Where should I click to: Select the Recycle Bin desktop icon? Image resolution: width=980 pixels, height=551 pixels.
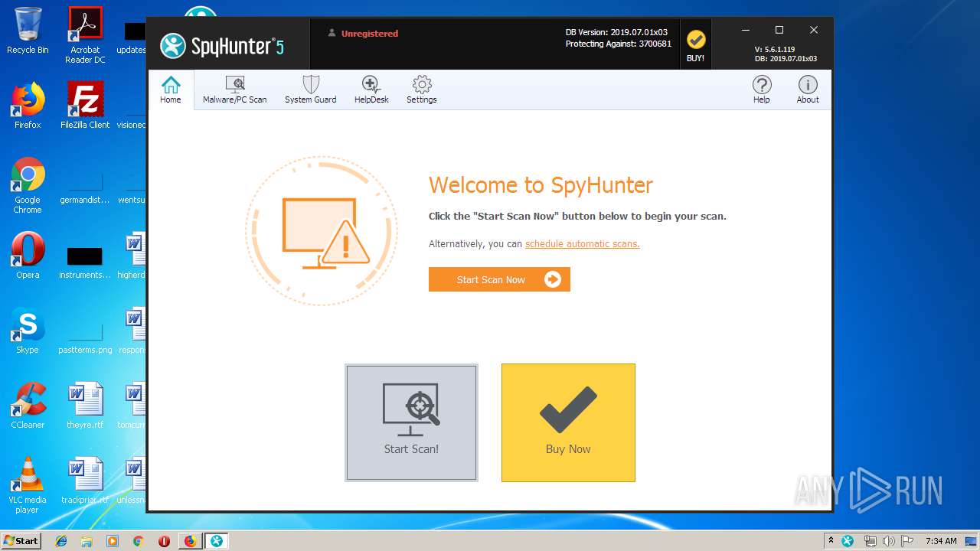pos(28,31)
